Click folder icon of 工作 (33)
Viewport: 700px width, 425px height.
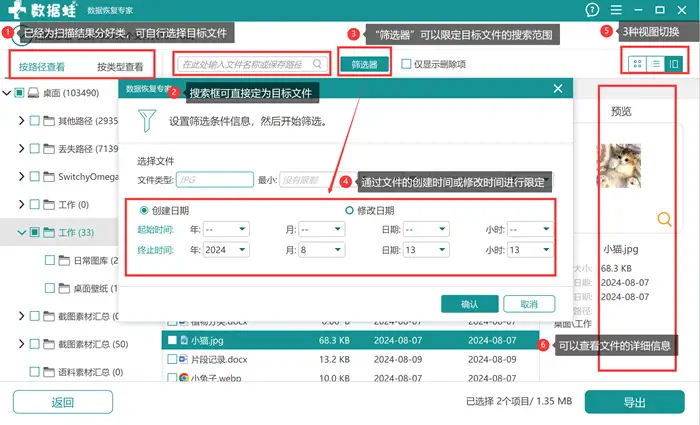(x=49, y=232)
